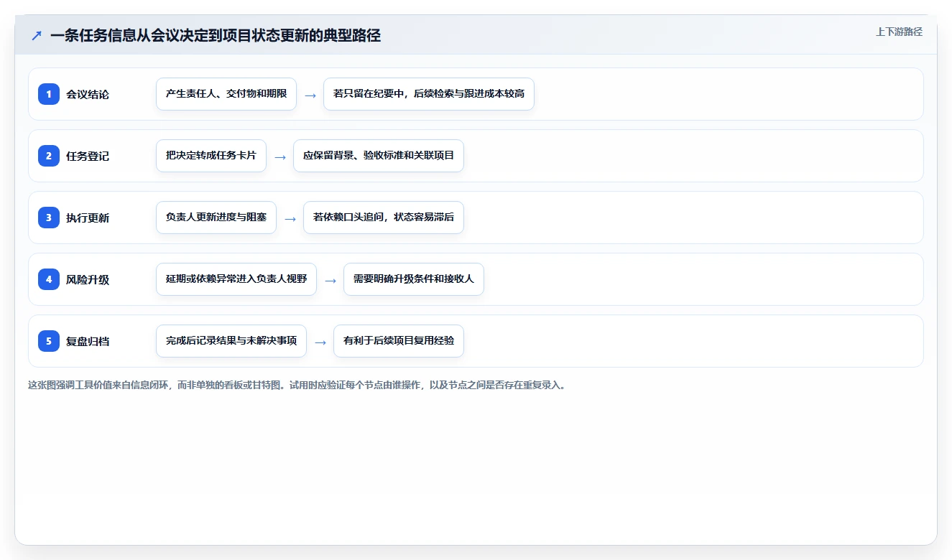
Task: Click the 产生责任人、交付物和期限 box
Action: pos(226,94)
